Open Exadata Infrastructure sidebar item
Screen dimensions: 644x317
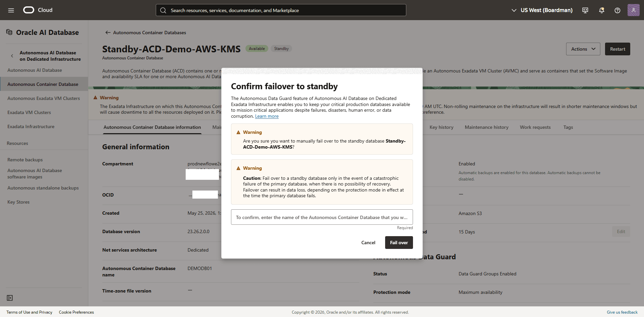click(31, 126)
